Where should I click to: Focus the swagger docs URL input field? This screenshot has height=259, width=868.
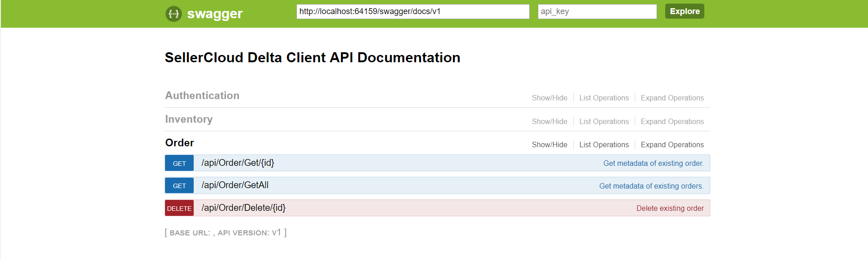click(x=413, y=11)
